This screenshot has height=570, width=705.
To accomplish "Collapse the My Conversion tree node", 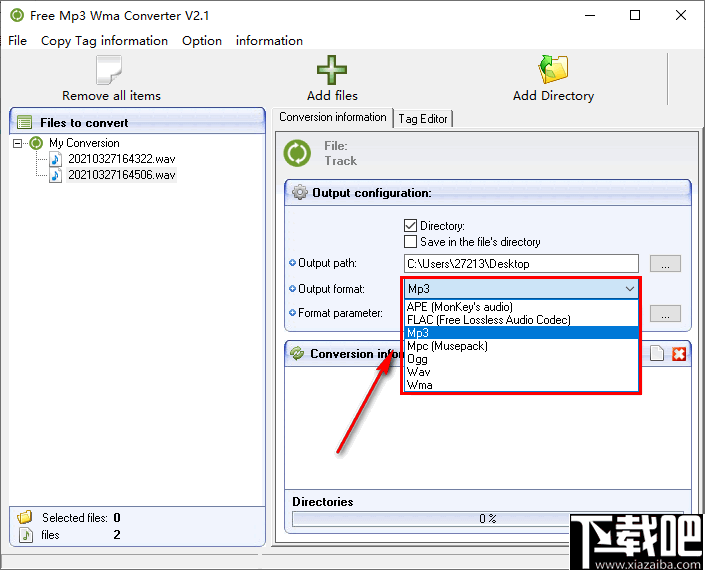I will (x=18, y=143).
